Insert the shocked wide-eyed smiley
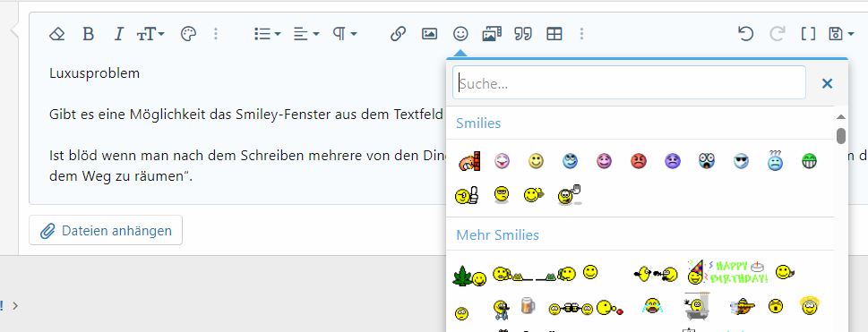The height and width of the screenshot is (332, 868). [707, 161]
